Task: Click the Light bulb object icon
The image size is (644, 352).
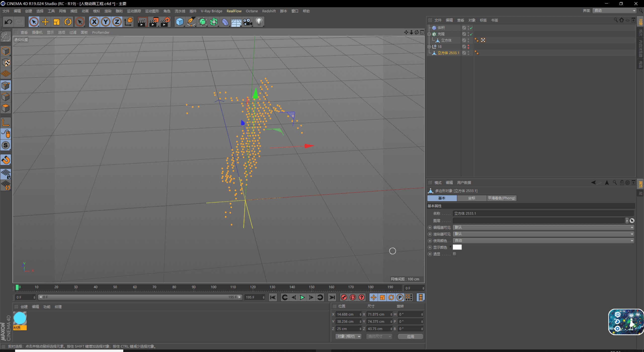Action: (x=259, y=22)
